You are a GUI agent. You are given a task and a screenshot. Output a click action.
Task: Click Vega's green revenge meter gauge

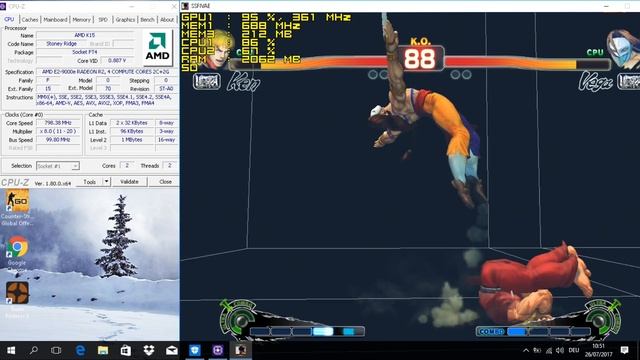click(603, 318)
